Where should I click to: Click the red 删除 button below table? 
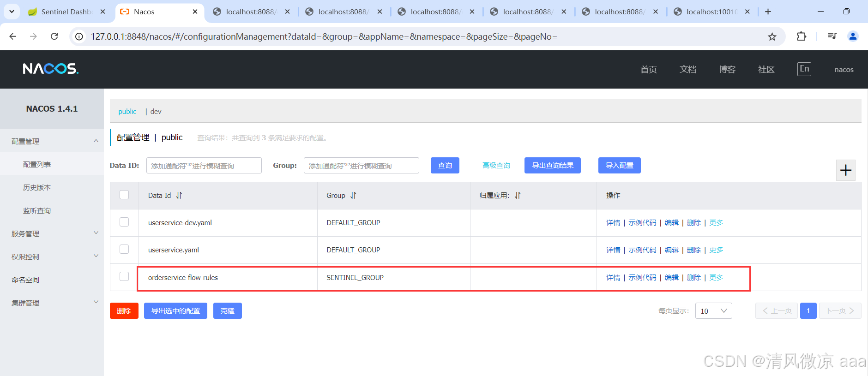tap(124, 311)
